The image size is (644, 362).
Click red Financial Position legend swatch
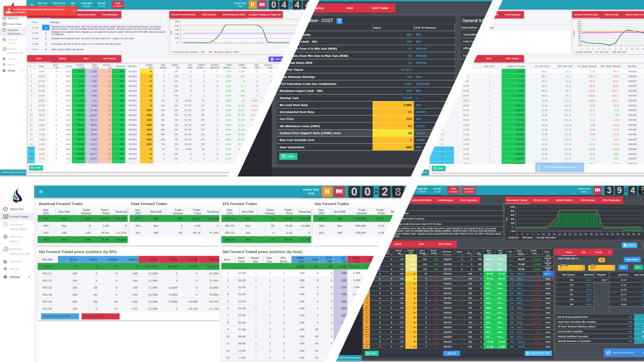(101, 316)
